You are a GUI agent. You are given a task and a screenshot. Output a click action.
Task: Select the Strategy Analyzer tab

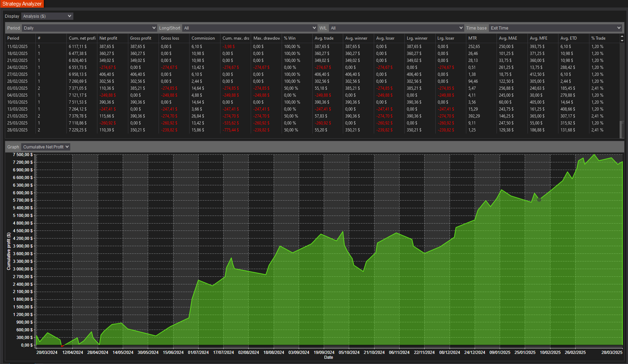click(22, 4)
